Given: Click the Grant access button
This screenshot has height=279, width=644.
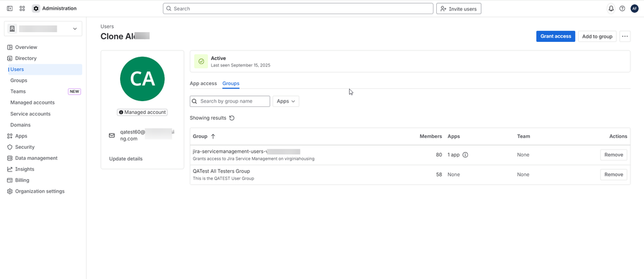Looking at the screenshot, I should [555, 36].
